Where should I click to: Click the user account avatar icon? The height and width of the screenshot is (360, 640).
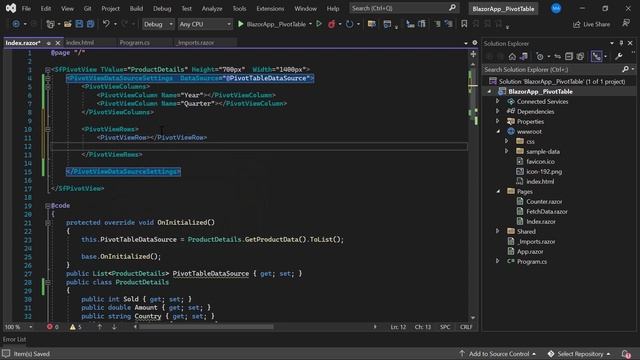(556, 8)
